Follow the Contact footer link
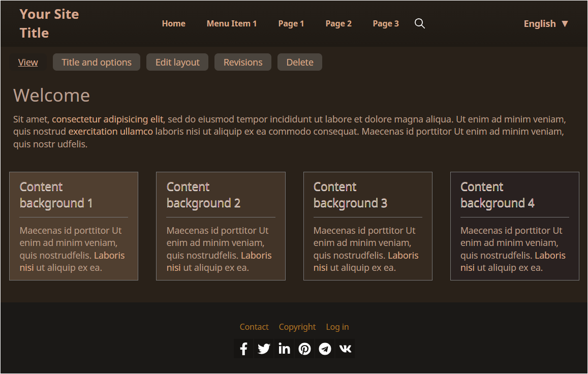 (x=254, y=327)
